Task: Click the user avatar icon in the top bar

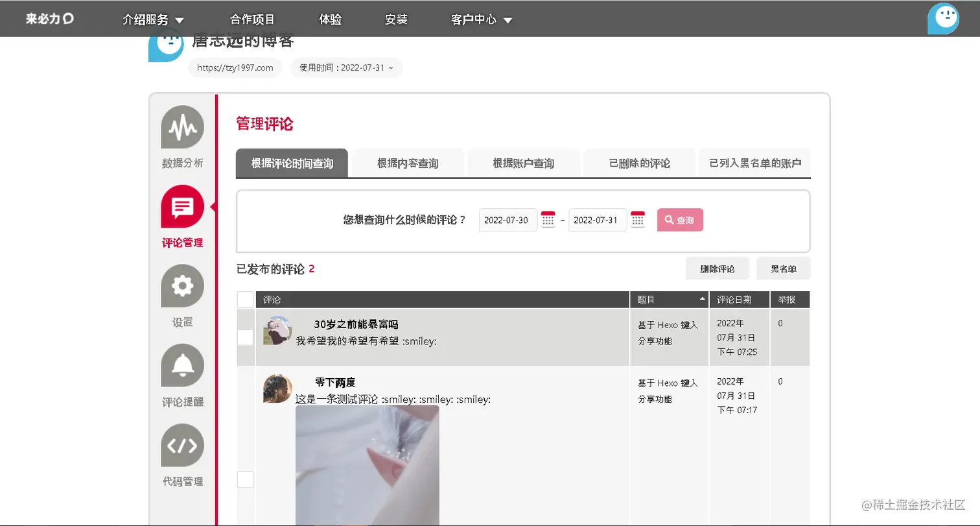Action: (943, 19)
